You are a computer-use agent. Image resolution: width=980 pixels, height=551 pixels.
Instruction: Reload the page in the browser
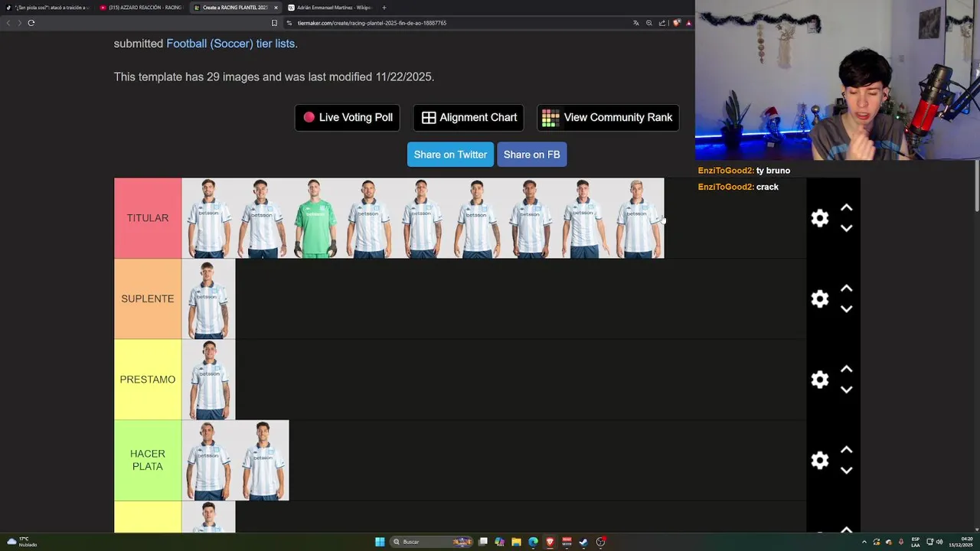point(31,23)
